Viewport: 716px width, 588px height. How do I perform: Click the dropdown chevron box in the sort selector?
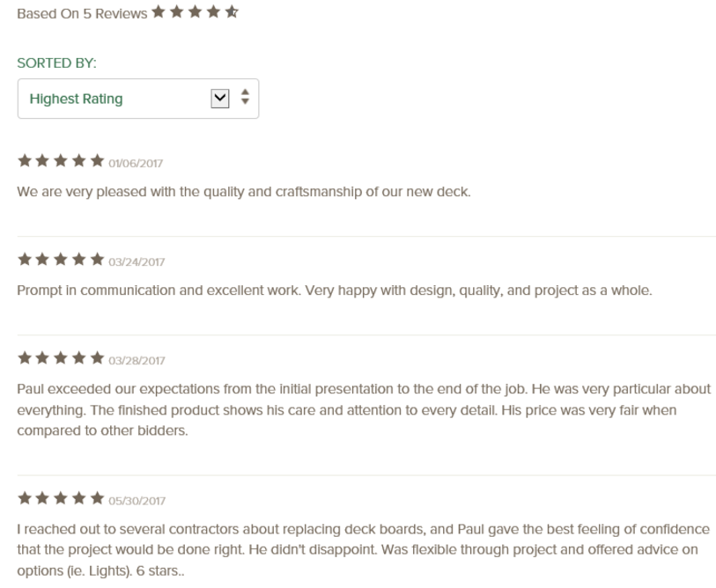click(220, 99)
